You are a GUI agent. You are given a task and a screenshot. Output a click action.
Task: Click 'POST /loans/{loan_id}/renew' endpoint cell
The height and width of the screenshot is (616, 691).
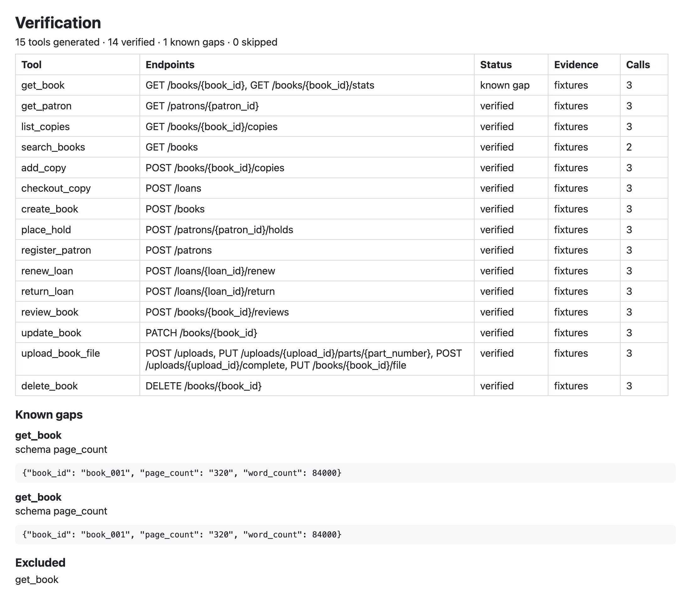coord(307,271)
